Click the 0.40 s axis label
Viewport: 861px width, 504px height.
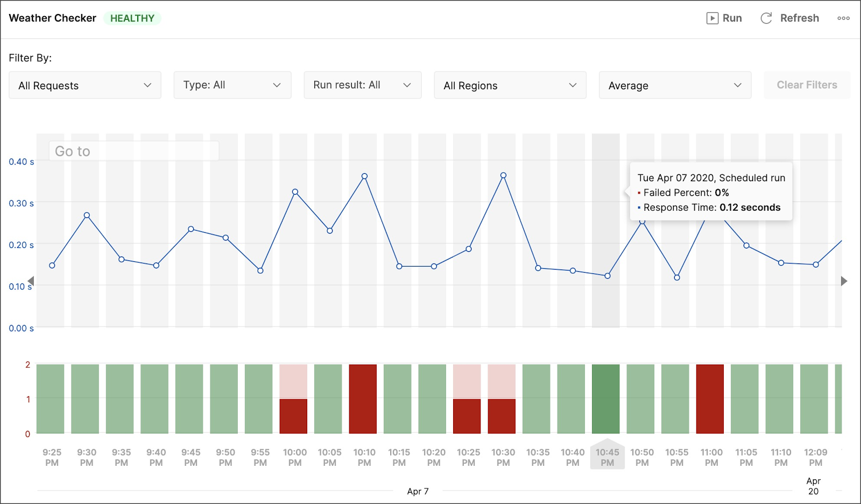point(21,162)
